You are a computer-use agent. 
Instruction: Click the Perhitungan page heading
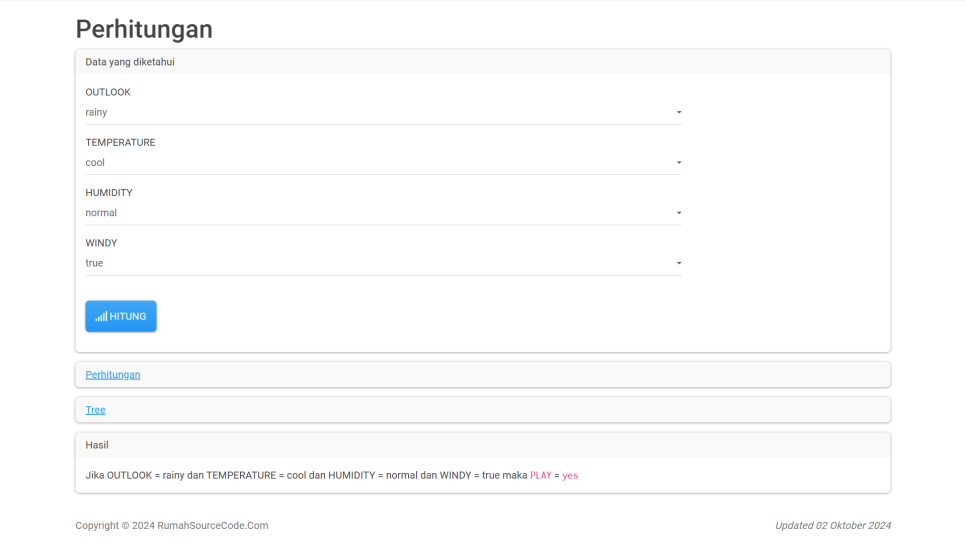point(144,29)
